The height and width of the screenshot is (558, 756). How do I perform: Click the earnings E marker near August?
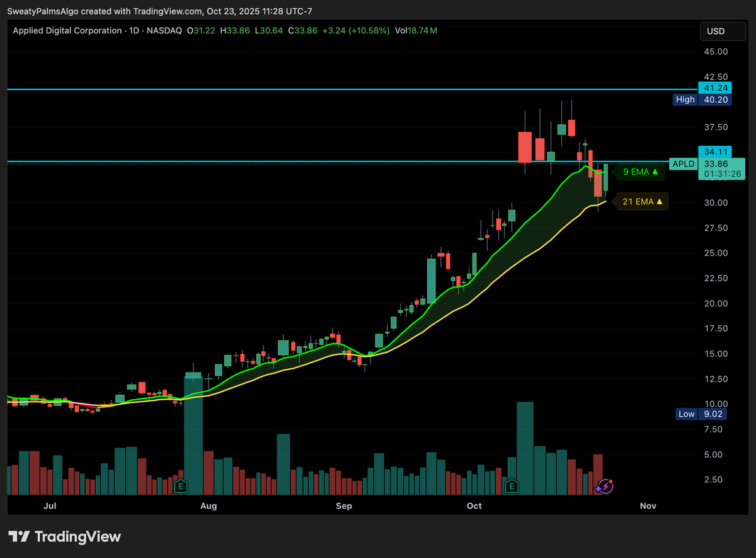(181, 486)
